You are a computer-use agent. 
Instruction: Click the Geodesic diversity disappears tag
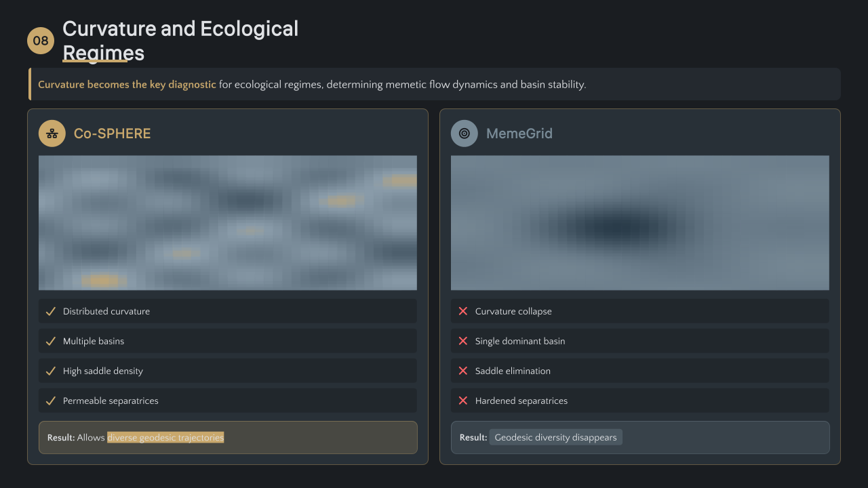coord(555,437)
